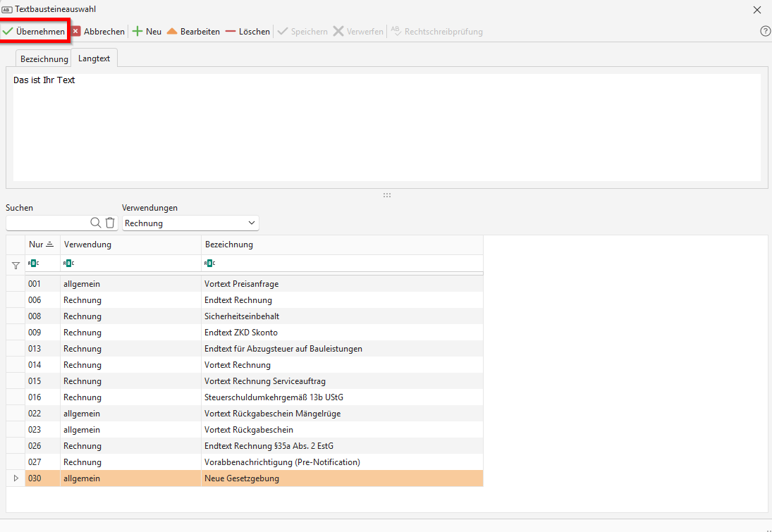The height and width of the screenshot is (532, 772).
Task: Click number cell 016
Action: [x=42, y=397]
